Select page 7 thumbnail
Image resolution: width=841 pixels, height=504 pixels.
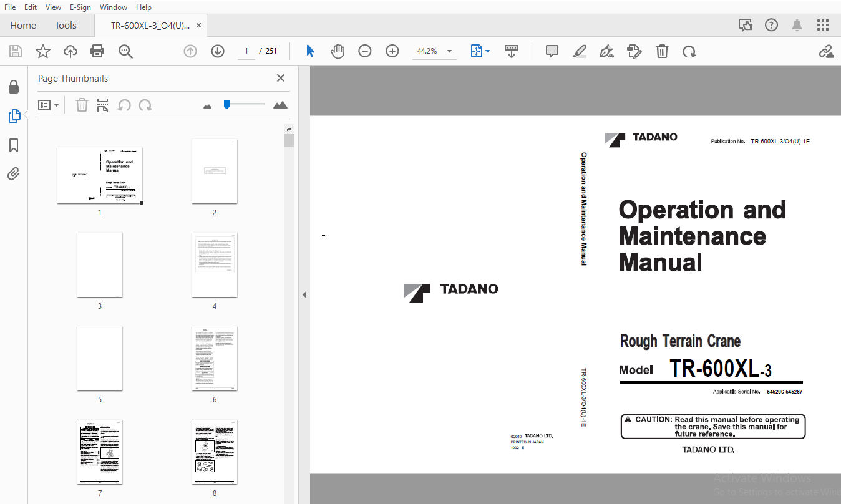100,452
